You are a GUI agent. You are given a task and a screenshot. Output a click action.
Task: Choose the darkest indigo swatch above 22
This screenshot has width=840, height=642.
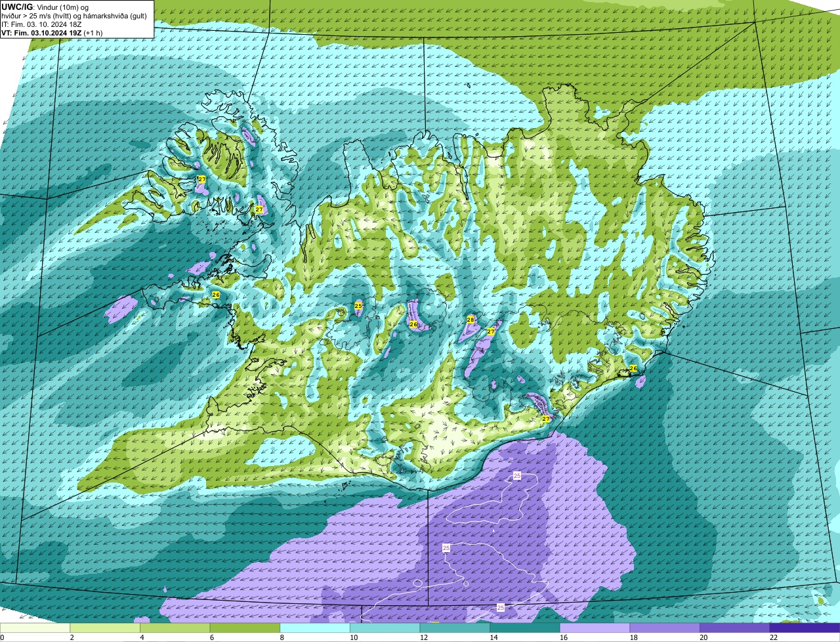[x=805, y=628]
